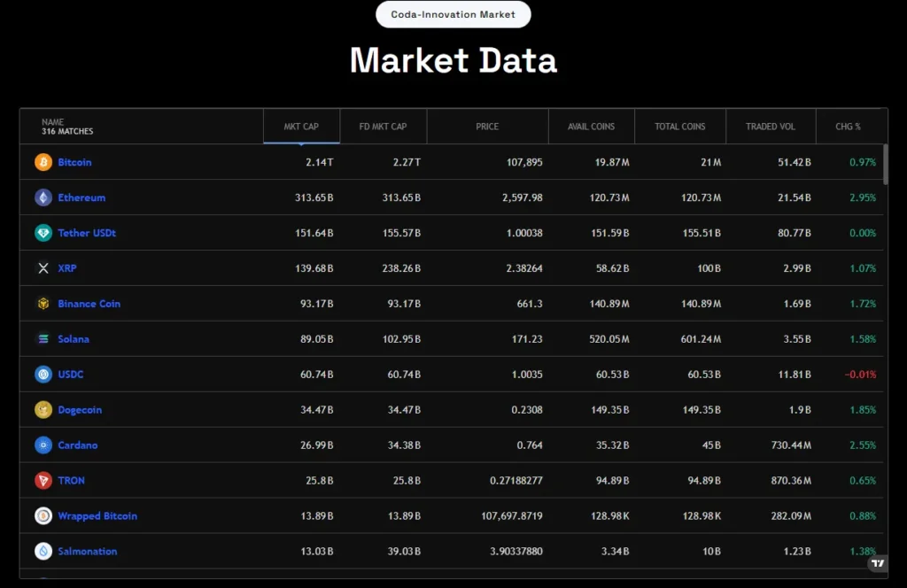The width and height of the screenshot is (907, 588).
Task: Click the Bitcoin coin icon
Action: coord(43,162)
